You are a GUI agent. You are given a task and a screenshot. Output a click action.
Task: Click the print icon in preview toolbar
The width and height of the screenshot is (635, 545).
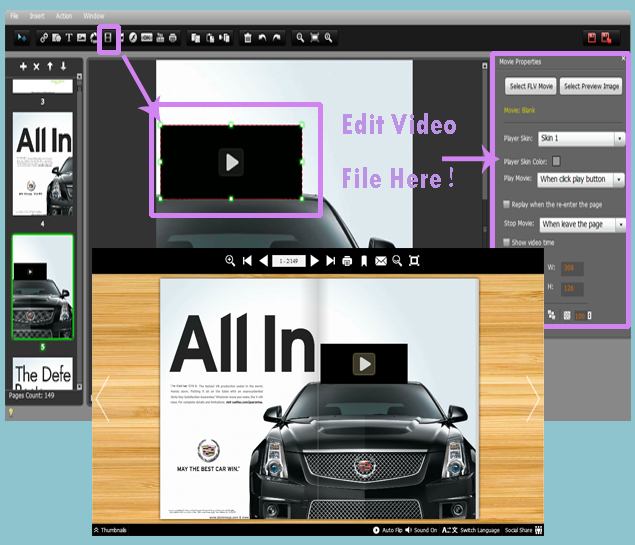pyautogui.click(x=347, y=261)
